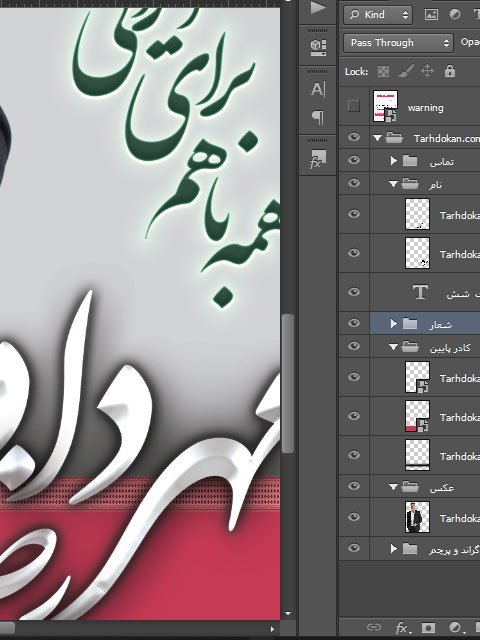480x640 pixels.
Task: Expand the شعار group
Action: click(x=393, y=324)
